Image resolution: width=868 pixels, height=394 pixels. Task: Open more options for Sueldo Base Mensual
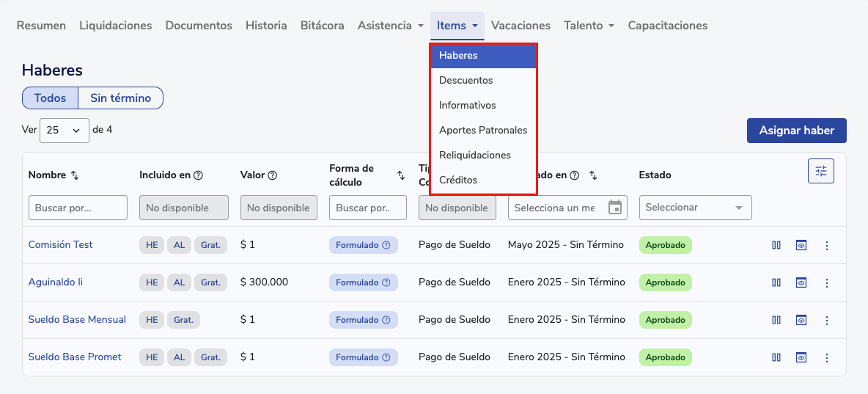click(x=827, y=320)
